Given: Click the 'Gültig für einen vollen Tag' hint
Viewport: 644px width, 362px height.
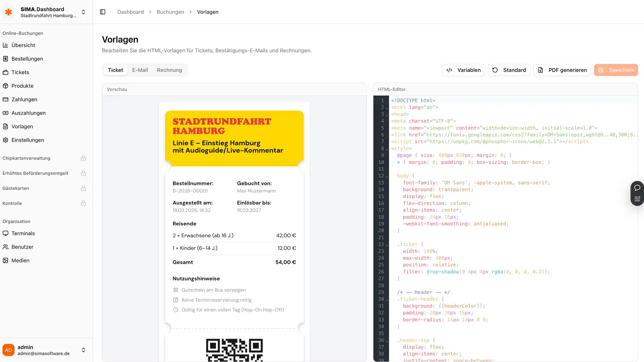Looking at the screenshot, I should click(233, 310).
